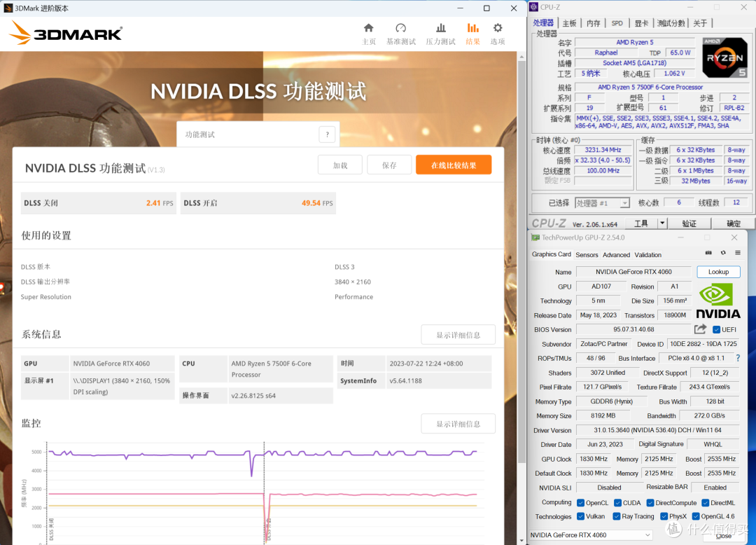756x545 pixels.
Task: Open the 压力测试 stress tests icon
Action: pyautogui.click(x=441, y=28)
